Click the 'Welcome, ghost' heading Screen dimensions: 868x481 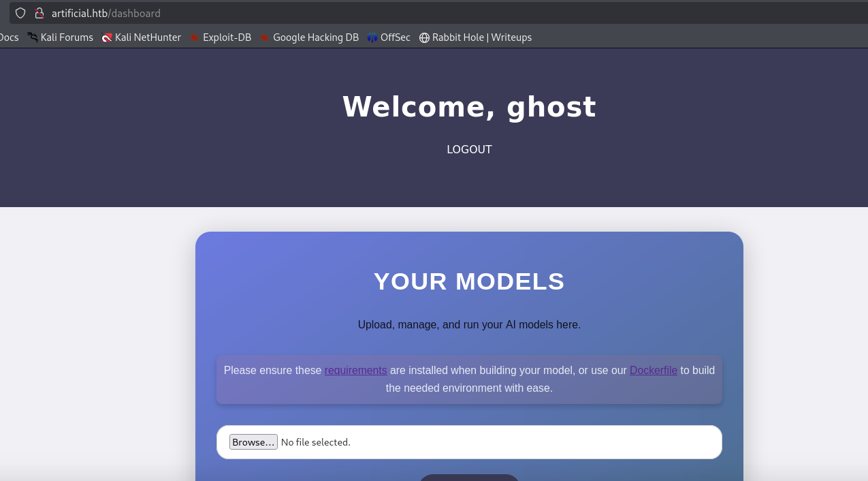click(x=469, y=107)
